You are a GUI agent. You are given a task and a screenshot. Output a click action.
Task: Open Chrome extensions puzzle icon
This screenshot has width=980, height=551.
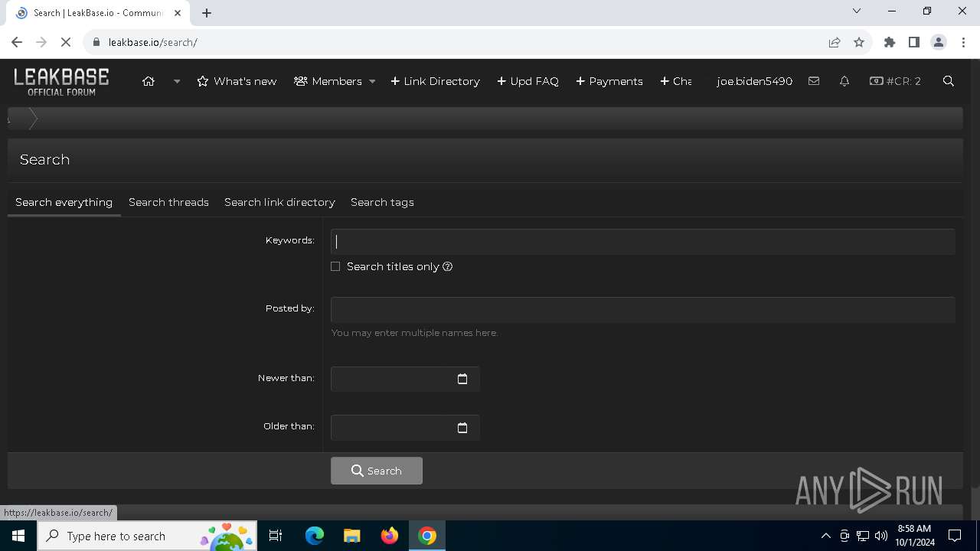tap(890, 42)
